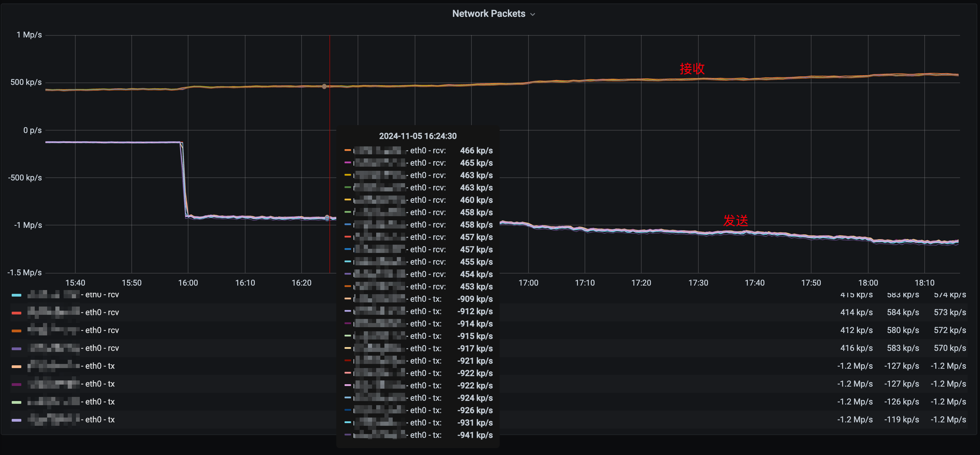Image resolution: width=980 pixels, height=455 pixels.
Task: Click the -912 kp/s tooltip value
Action: pyautogui.click(x=475, y=311)
